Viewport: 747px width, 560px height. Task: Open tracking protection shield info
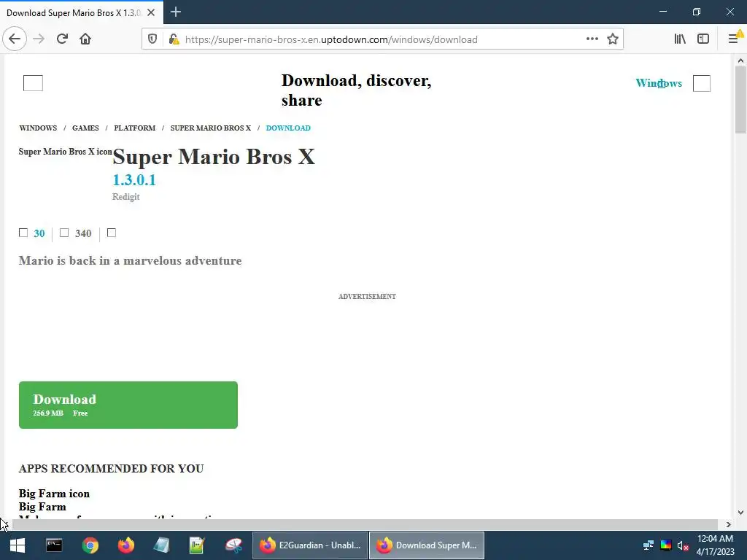[152, 39]
